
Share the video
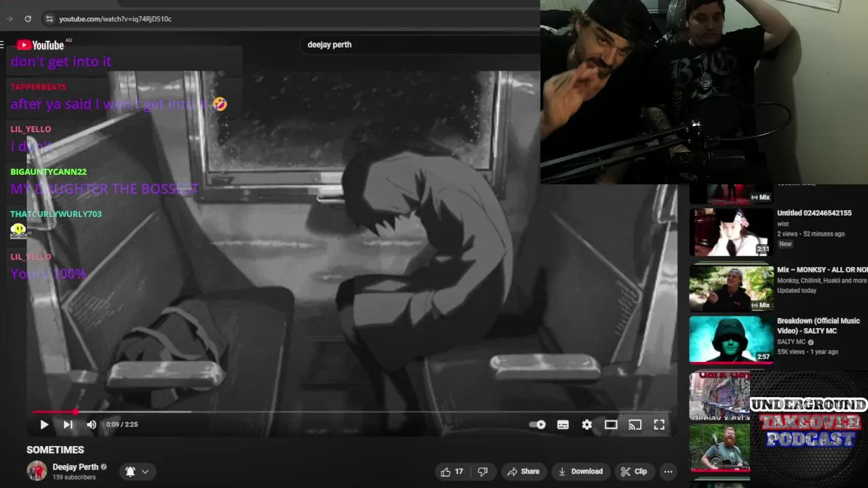click(x=524, y=472)
